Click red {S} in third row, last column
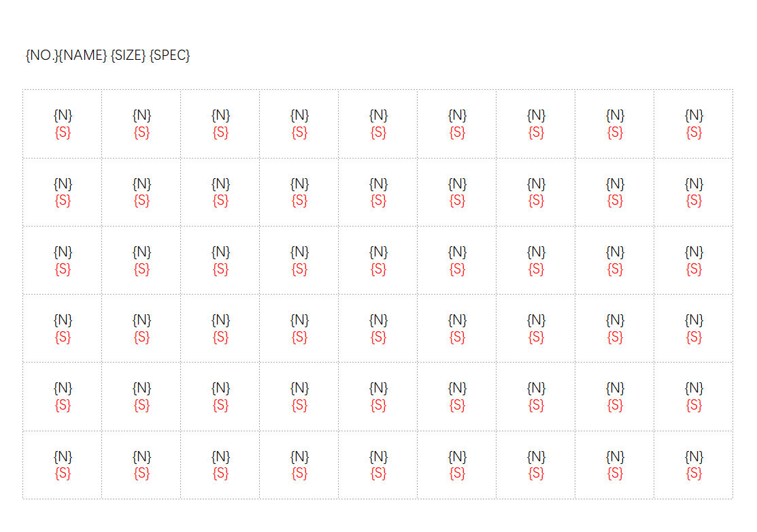 tap(694, 269)
